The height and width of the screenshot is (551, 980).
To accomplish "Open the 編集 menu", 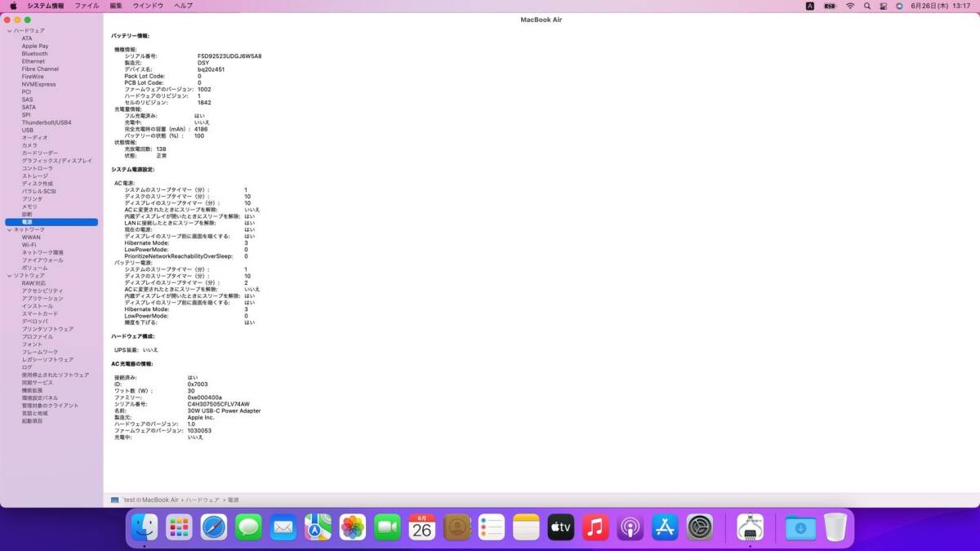I will point(116,6).
